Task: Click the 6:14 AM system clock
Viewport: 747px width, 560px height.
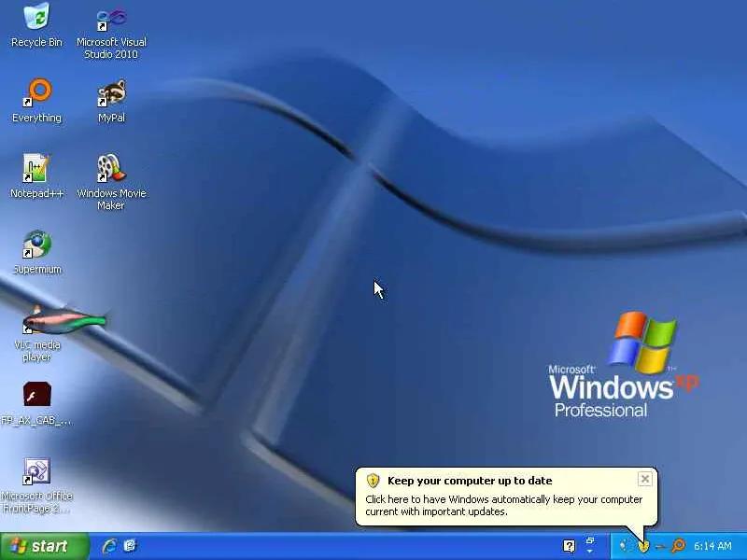Action: click(712, 546)
